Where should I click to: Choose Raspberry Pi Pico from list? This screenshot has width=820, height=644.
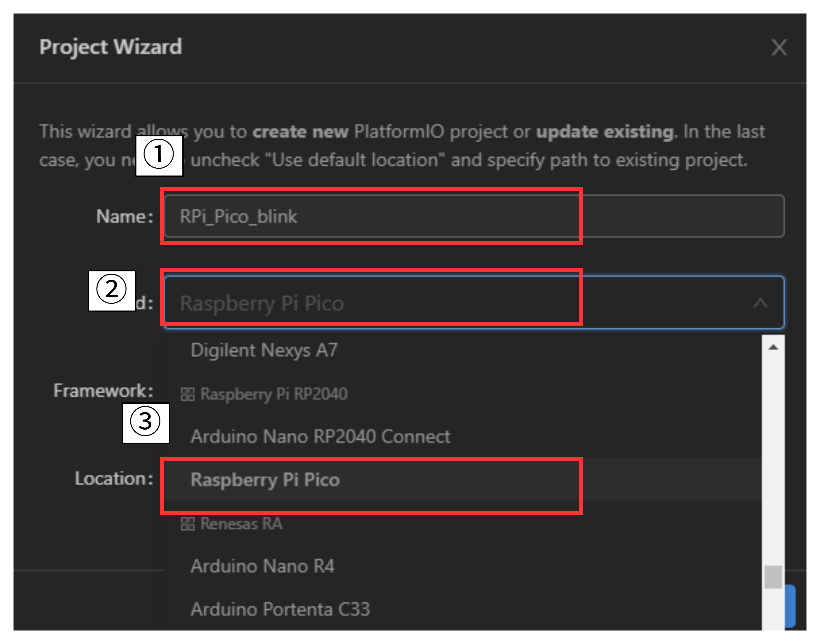pos(265,480)
